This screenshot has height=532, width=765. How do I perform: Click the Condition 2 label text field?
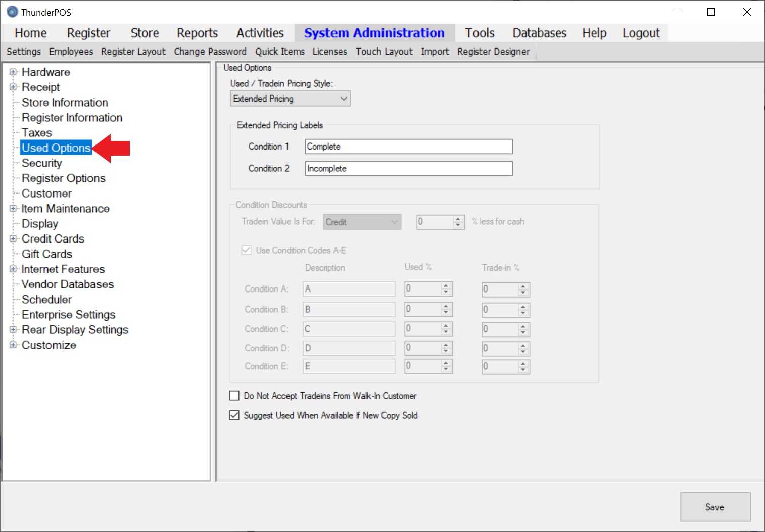tap(408, 169)
